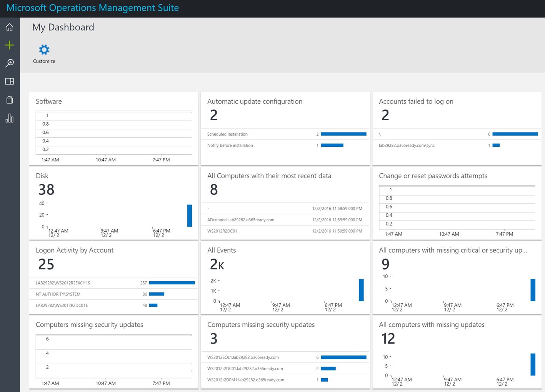Screen dimensions: 545x392
Task: Click blue bar in All computers with missing updates chart
Action: click(533, 364)
